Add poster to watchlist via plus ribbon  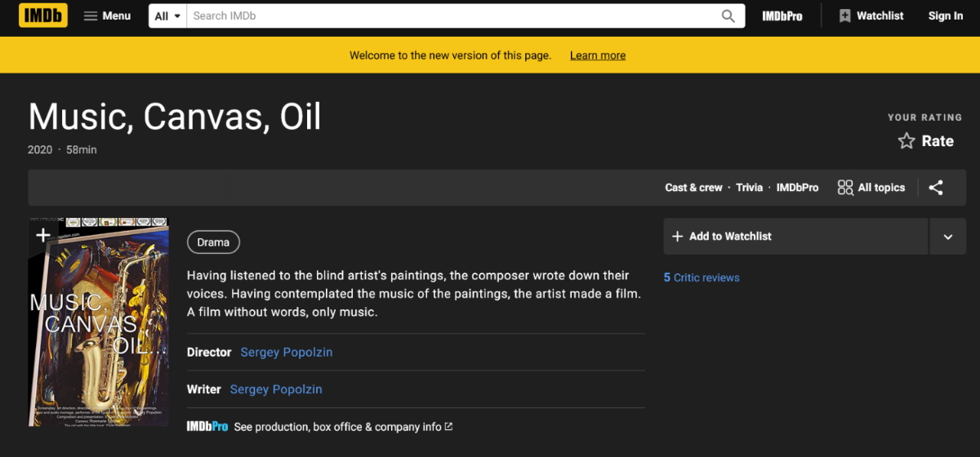[x=42, y=236]
